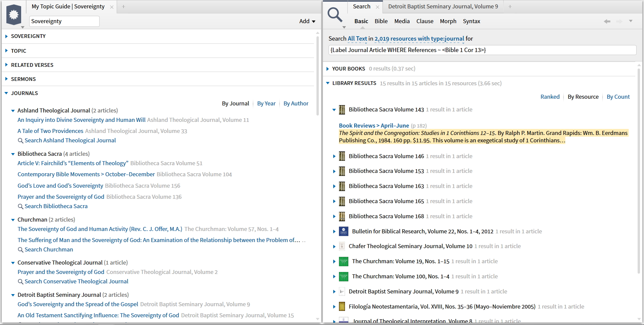The image size is (644, 325).
Task: Sort journals By Author
Action: [x=296, y=103]
